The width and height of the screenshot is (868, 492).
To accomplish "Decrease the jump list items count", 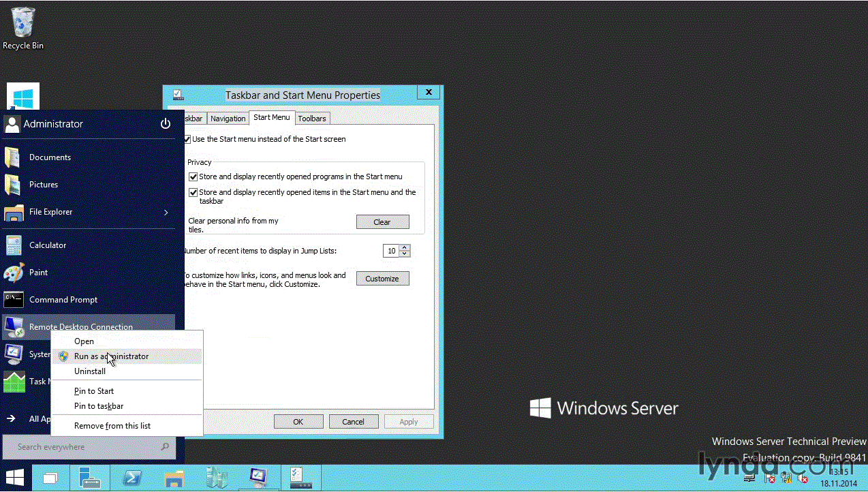I will [405, 254].
